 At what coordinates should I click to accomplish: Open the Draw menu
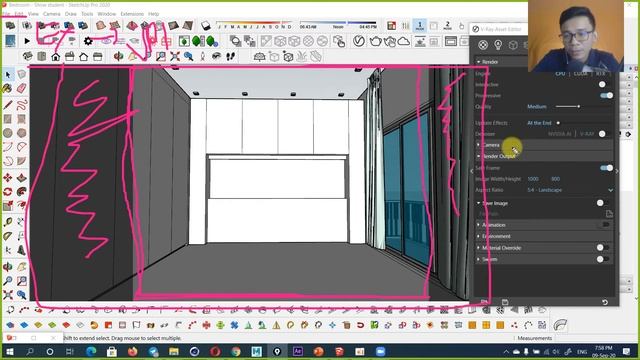[71, 14]
